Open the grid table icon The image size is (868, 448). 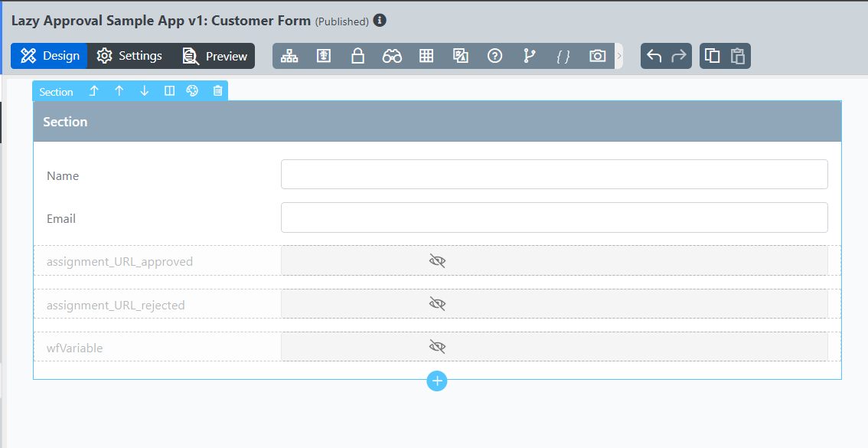tap(426, 56)
